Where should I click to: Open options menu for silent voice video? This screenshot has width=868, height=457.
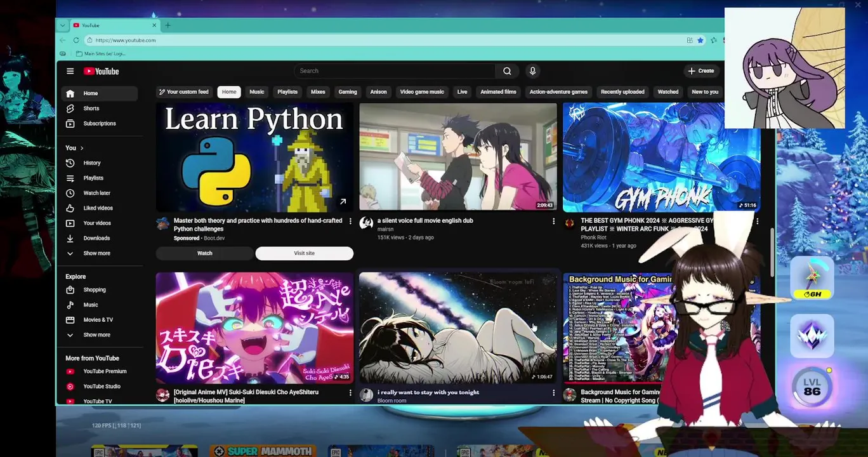click(x=553, y=221)
